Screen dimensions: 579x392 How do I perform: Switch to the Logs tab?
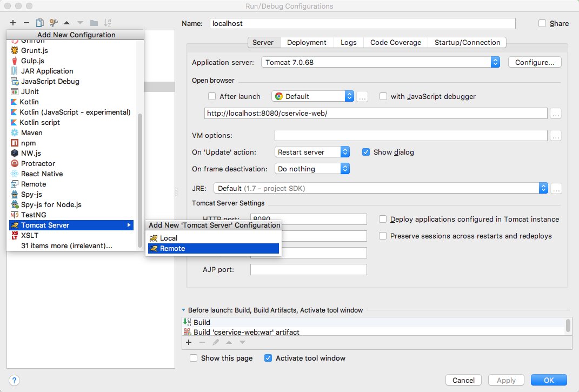coord(349,43)
